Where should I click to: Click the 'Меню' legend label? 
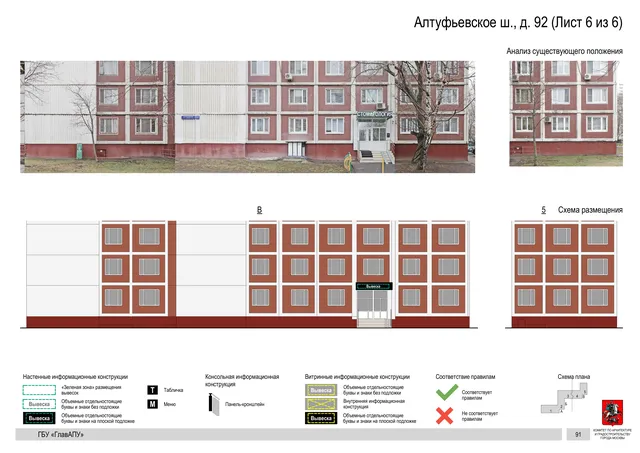tap(170, 404)
